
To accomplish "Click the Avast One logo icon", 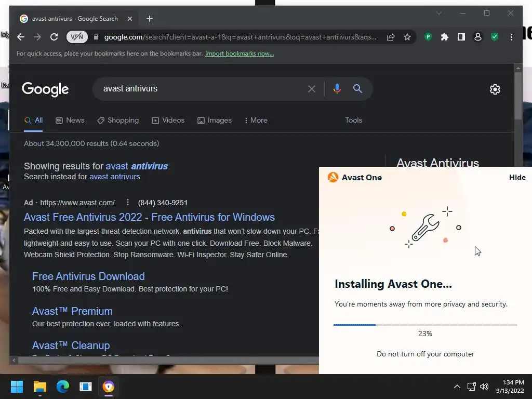I will pyautogui.click(x=333, y=177).
